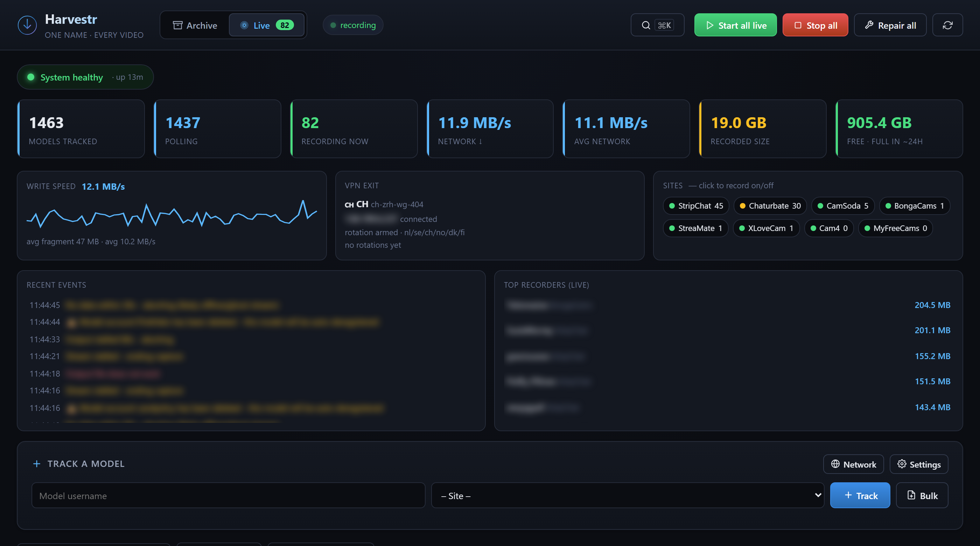The height and width of the screenshot is (546, 980).
Task: Click the stop square icon on Stop all
Action: tap(798, 25)
